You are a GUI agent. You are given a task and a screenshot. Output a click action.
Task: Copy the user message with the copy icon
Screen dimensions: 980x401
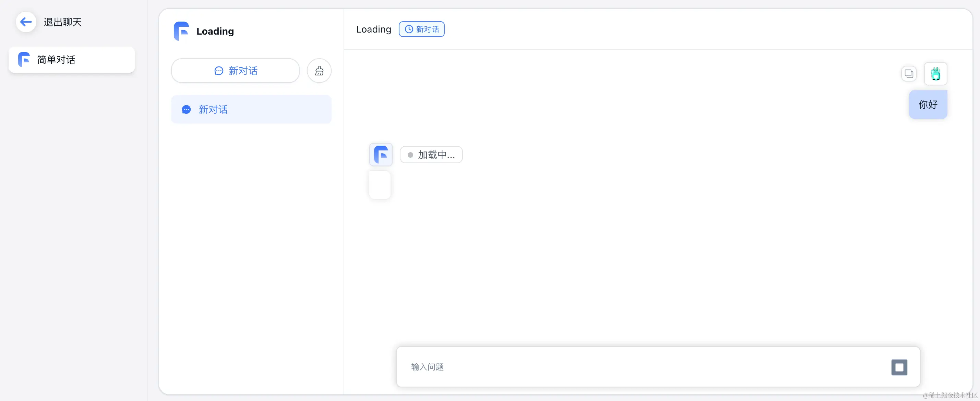coord(908,73)
